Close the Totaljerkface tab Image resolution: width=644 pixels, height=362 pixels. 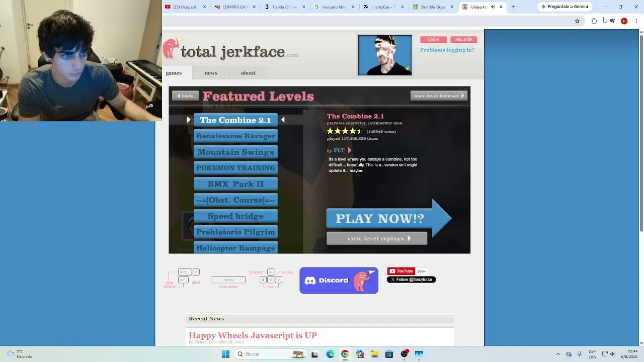point(501,7)
